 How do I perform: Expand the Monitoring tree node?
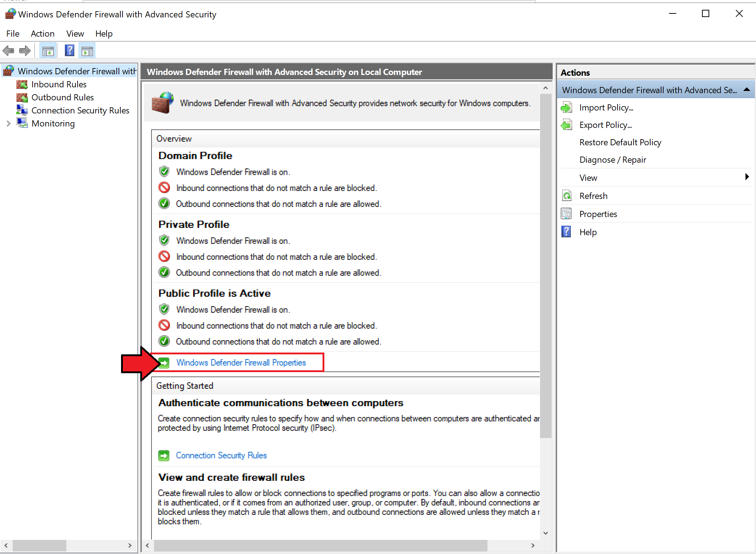pyautogui.click(x=9, y=124)
